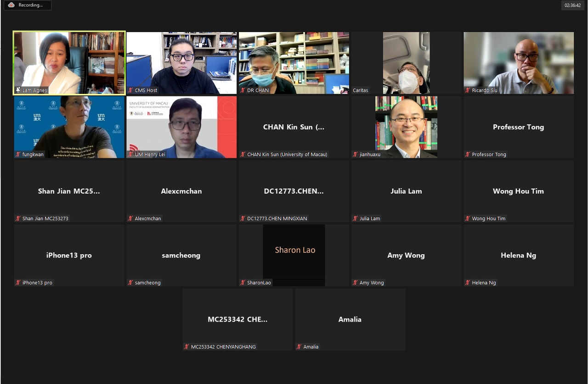Select the Julia Lam participant tile
This screenshot has width=588, height=384.
point(406,191)
